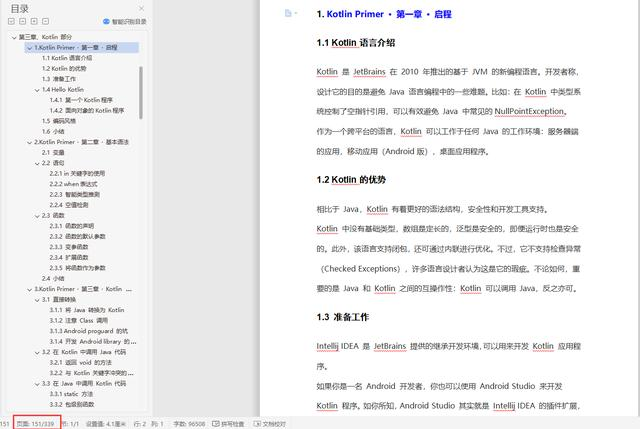
Task: Jump to 1.2 Kotlin 的优势 in outline
Action: coord(64,69)
